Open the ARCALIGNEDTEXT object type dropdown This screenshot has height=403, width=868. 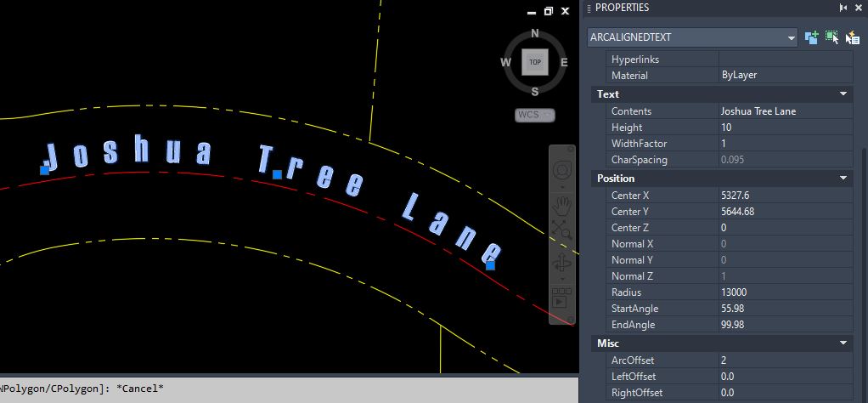click(x=692, y=37)
